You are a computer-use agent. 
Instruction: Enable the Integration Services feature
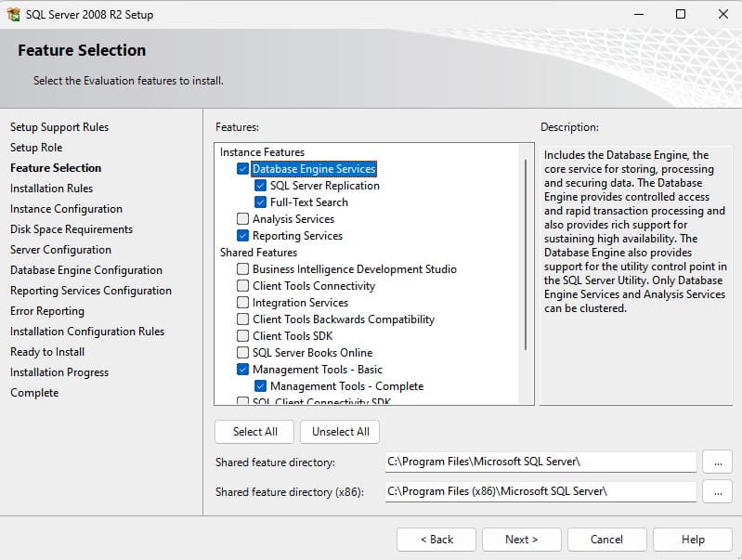point(243,303)
